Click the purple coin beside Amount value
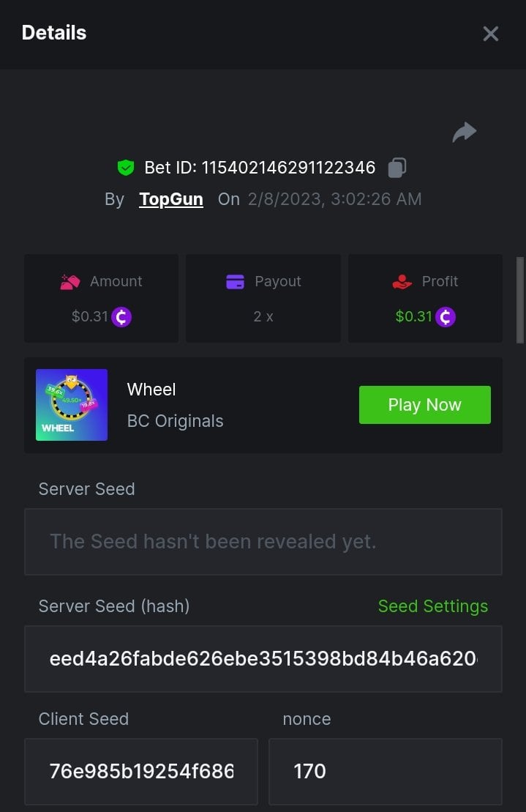 [x=121, y=317]
